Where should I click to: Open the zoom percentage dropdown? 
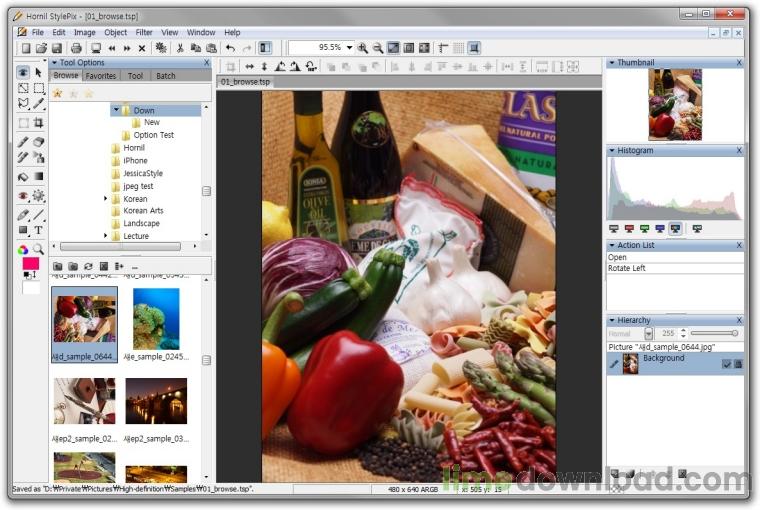348,48
